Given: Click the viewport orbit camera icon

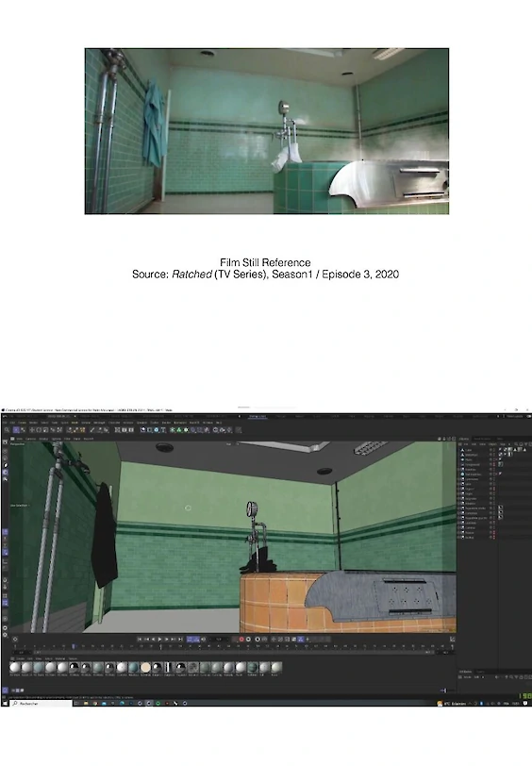Looking at the screenshot, I should tap(448, 439).
